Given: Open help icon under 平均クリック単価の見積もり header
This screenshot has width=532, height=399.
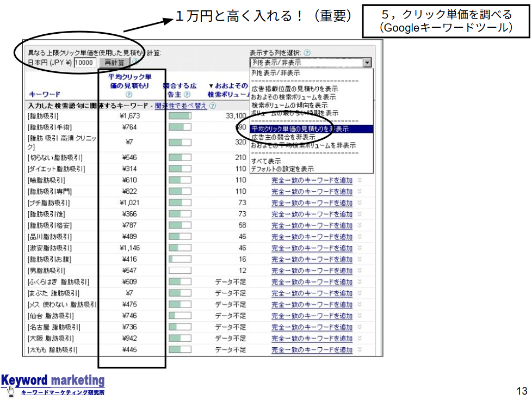Looking at the screenshot, I should tap(129, 94).
